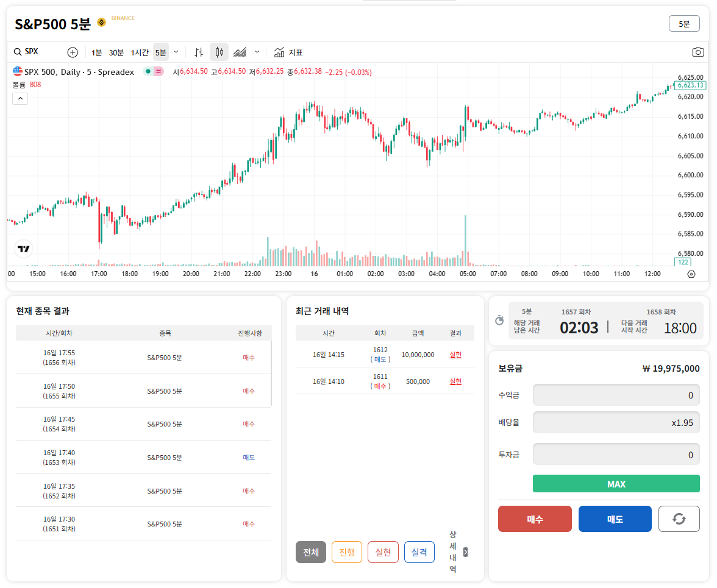Image resolution: width=717 pixels, height=588 pixels.
Task: Show 진행 trades filter
Action: [346, 553]
